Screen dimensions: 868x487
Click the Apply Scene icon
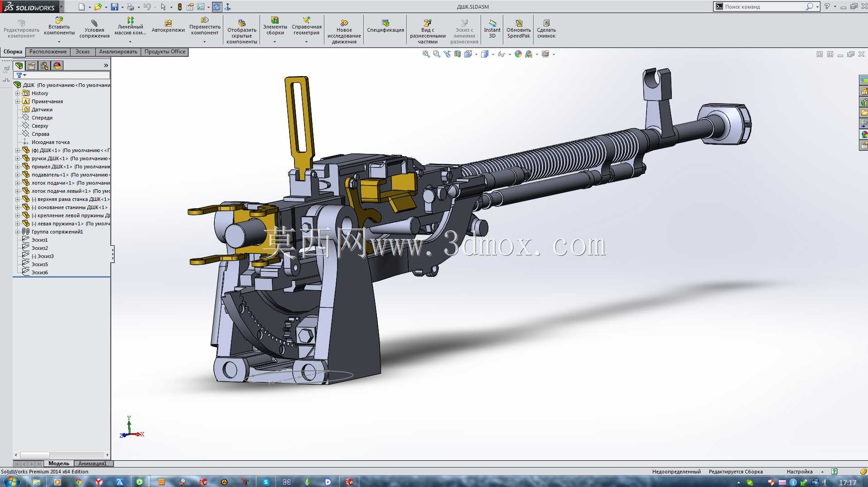(529, 54)
